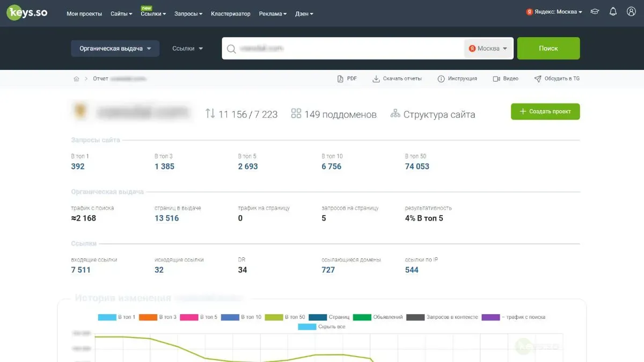Expand the "Реклама" menu
Screen dimensions: 644x362
point(273,14)
